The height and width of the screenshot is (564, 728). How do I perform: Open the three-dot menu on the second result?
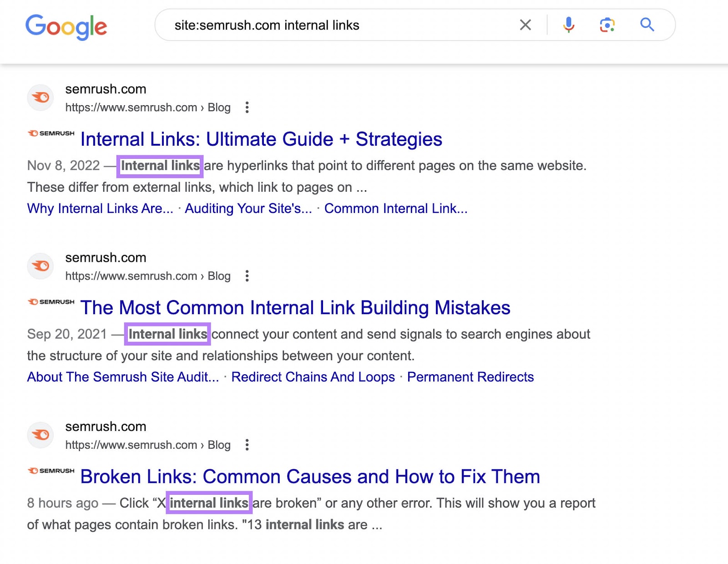pos(247,276)
